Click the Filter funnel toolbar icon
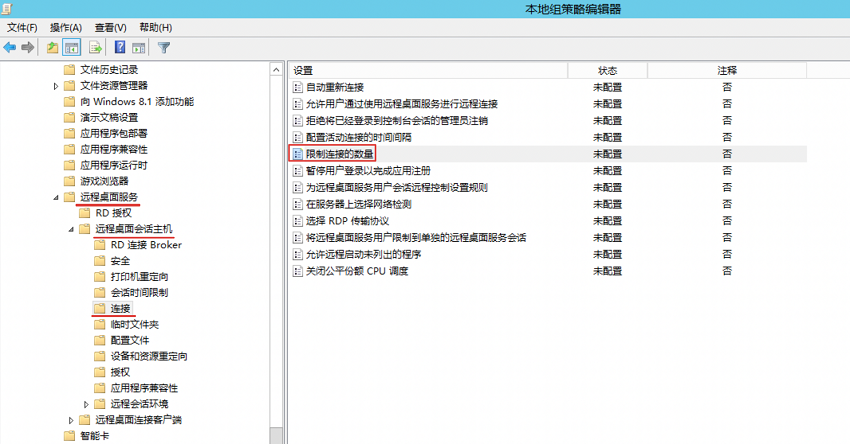850x444 pixels. (x=164, y=48)
